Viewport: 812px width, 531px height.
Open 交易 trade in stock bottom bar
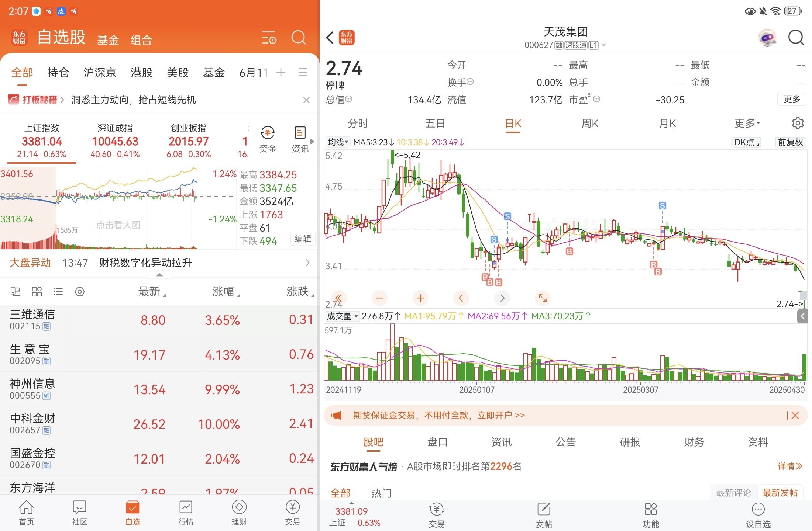coord(437,515)
